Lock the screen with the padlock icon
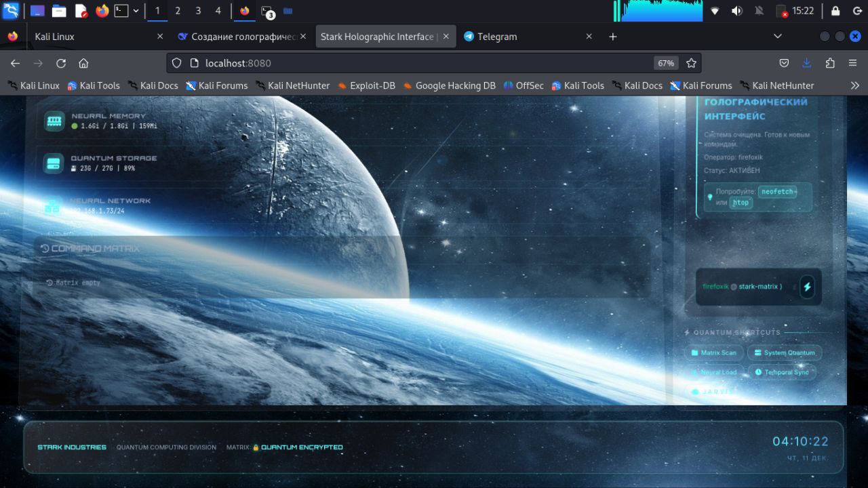The image size is (868, 488). 835,11
